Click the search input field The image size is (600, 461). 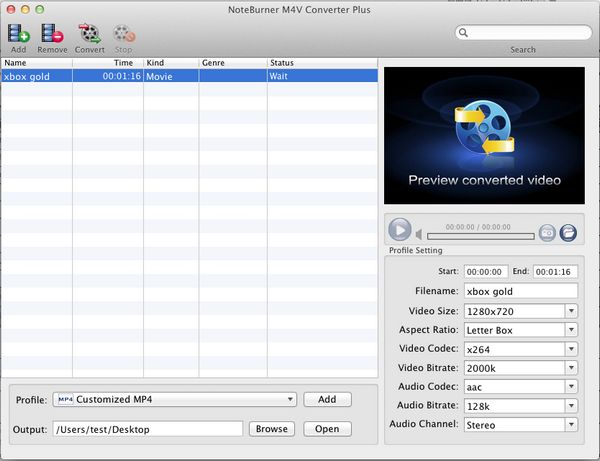point(523,33)
